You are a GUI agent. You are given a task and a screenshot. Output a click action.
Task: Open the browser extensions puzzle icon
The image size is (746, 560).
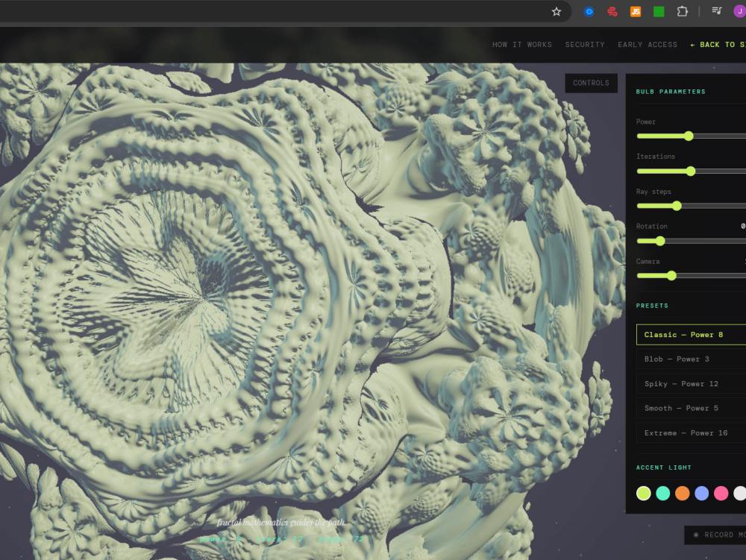683,11
